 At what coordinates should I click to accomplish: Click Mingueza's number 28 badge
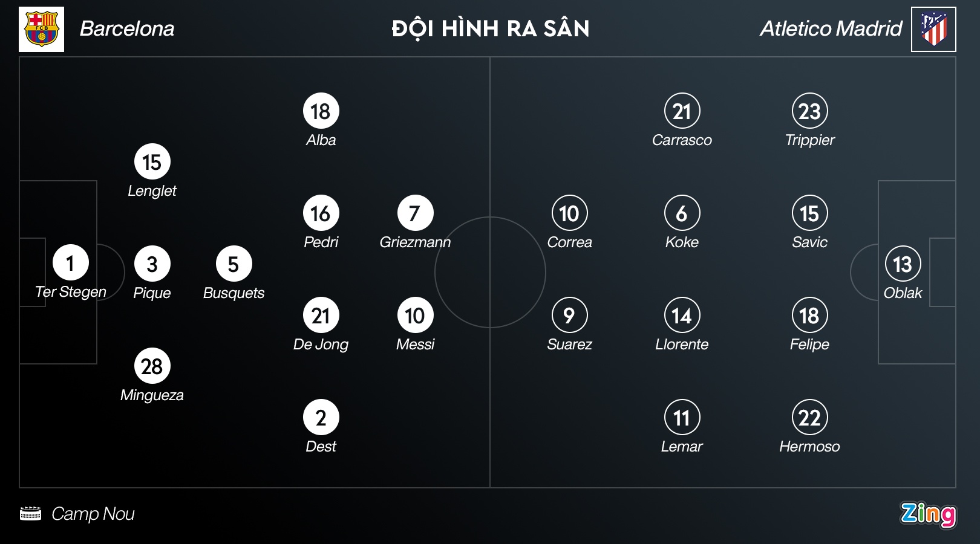point(152,366)
